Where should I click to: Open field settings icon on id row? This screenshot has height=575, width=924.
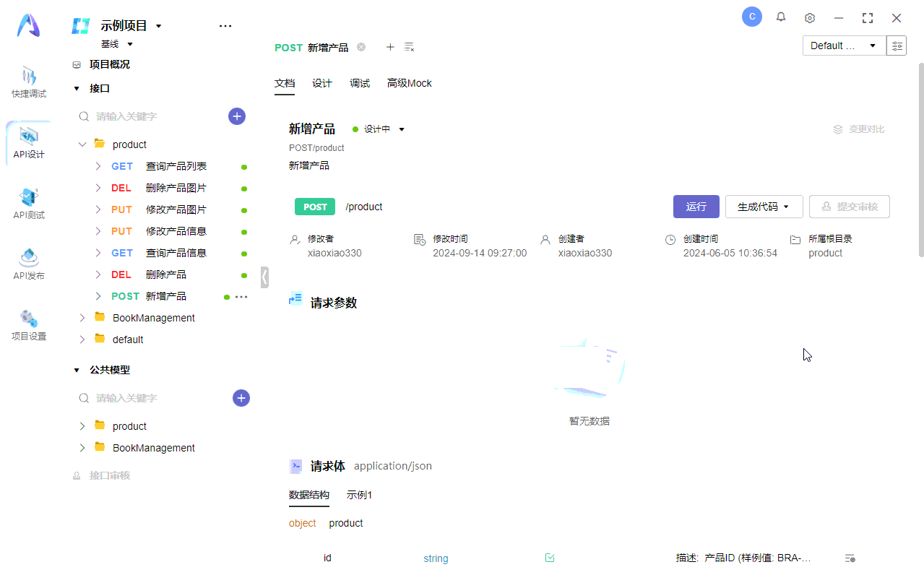click(850, 558)
